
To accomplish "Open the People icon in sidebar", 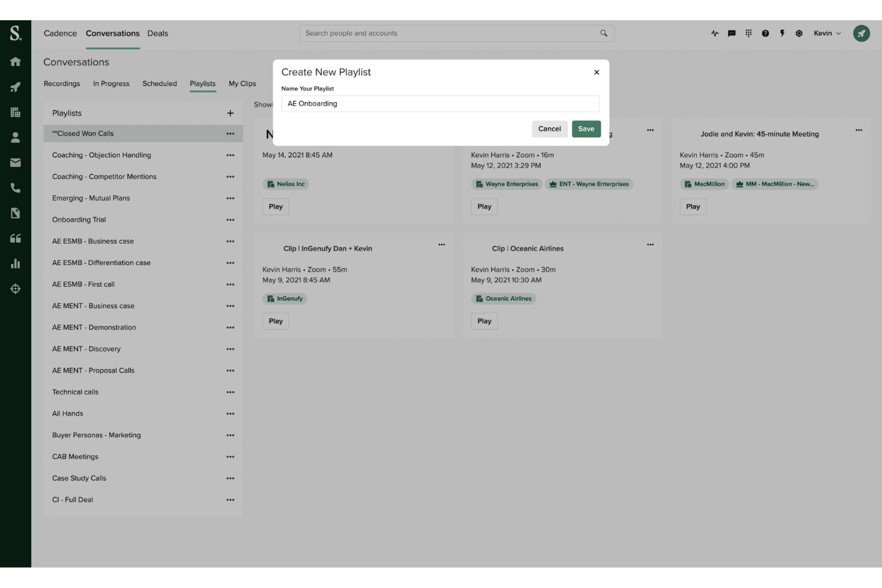I will (x=15, y=137).
